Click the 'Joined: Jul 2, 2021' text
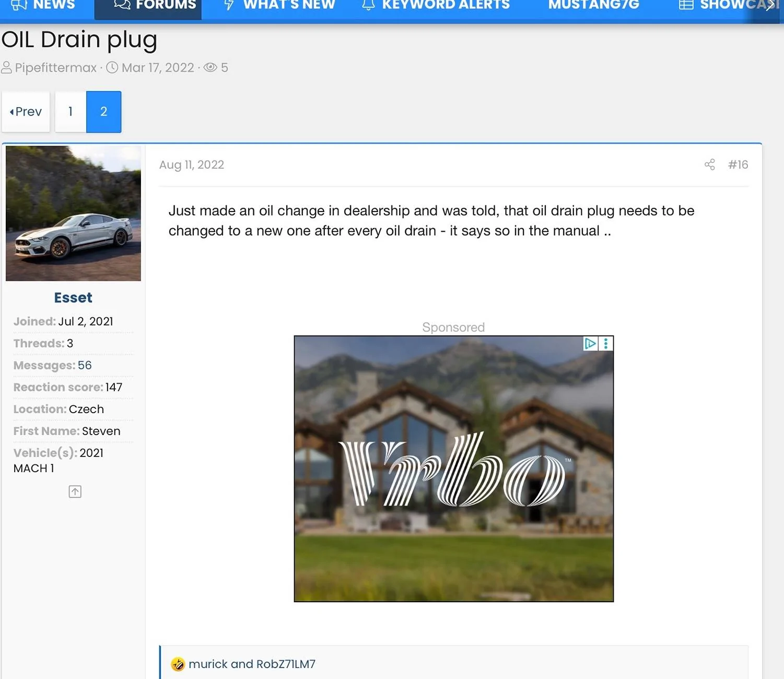This screenshot has width=784, height=679. tap(63, 321)
